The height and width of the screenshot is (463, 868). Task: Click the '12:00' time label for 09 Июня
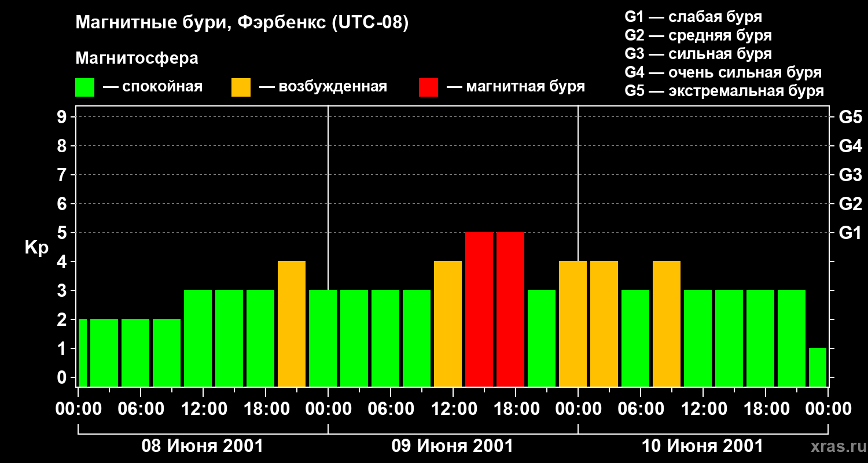click(x=453, y=409)
